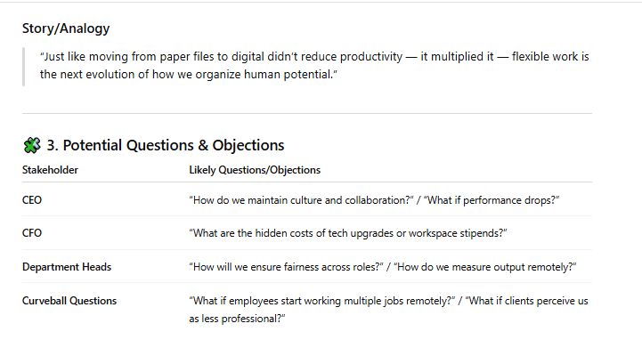The height and width of the screenshot is (364, 642).
Task: Click the Story/Analogy heading
Action: tap(66, 28)
